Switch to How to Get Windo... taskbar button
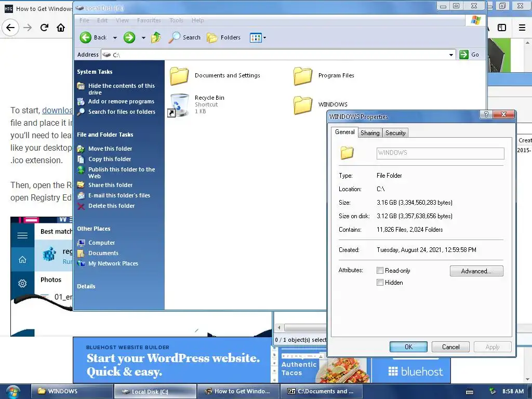This screenshot has height=399, width=532. pyautogui.click(x=238, y=391)
